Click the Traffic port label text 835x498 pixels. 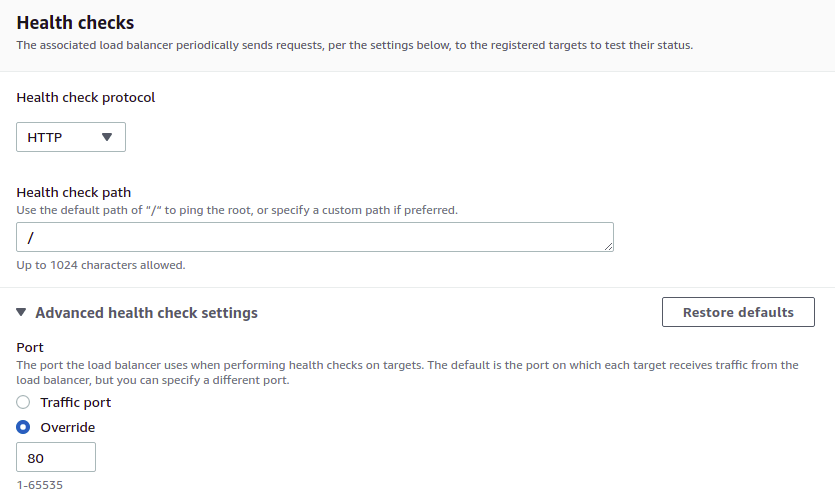tap(76, 403)
